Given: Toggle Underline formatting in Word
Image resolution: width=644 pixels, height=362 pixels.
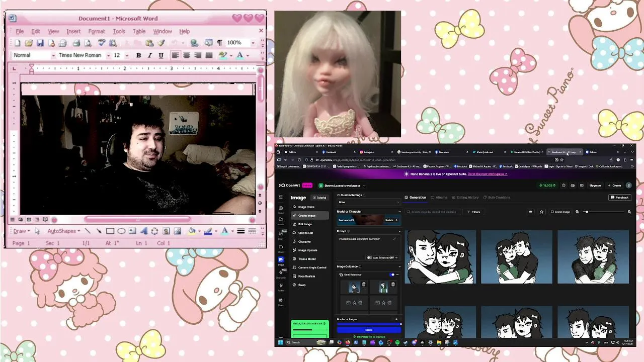Looking at the screenshot, I should coord(161,55).
